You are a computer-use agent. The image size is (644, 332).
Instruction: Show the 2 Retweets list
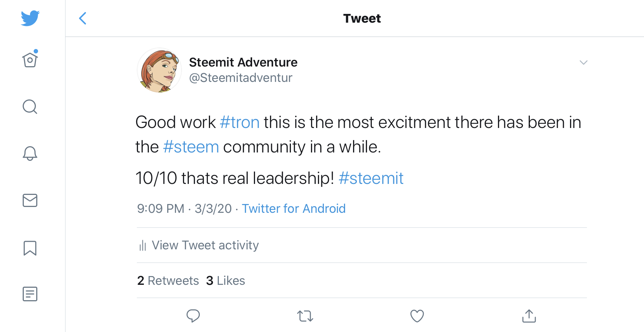tap(168, 280)
